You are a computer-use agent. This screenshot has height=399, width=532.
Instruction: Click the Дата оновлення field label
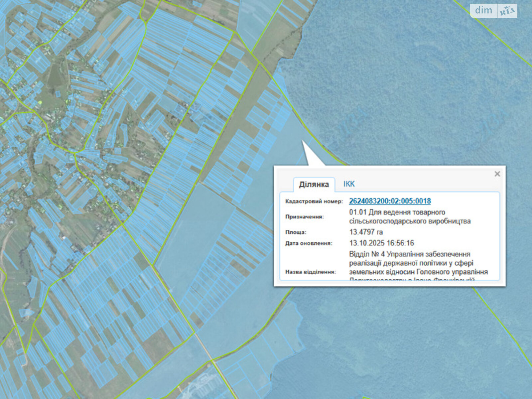tap(309, 243)
